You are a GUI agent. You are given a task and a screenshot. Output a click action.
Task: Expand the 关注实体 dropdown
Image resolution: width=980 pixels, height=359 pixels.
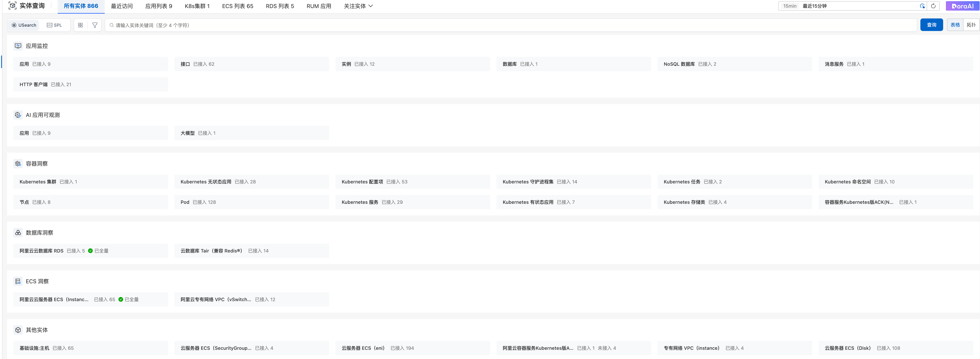click(x=358, y=6)
